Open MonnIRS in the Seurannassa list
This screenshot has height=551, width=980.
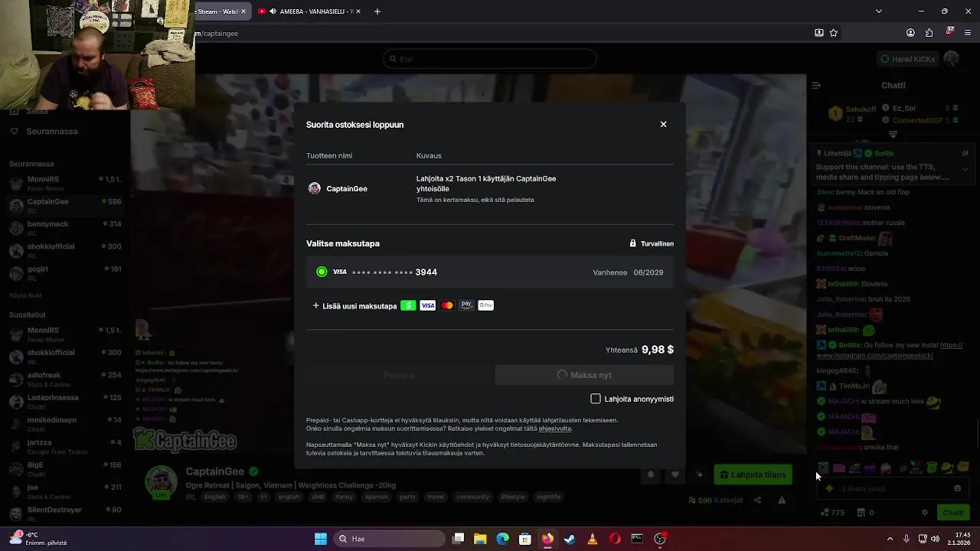pos(65,183)
